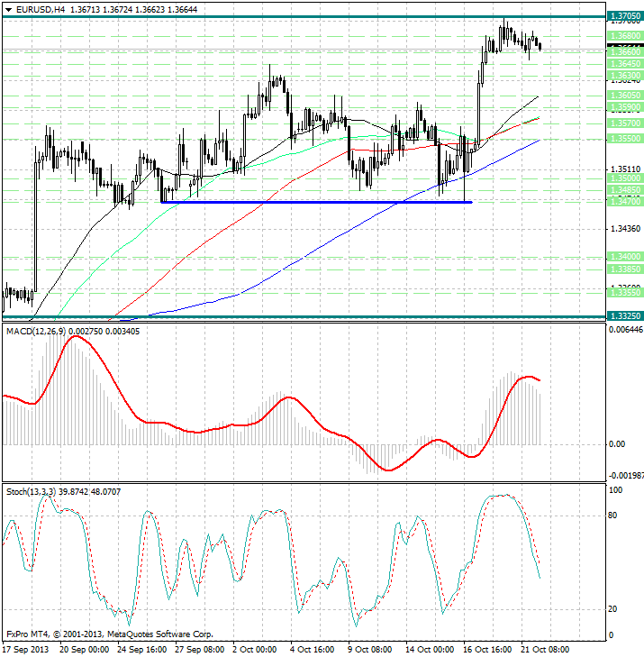Click the Stochastic 100 scale label
This screenshot has height=657, width=644.
615,490
